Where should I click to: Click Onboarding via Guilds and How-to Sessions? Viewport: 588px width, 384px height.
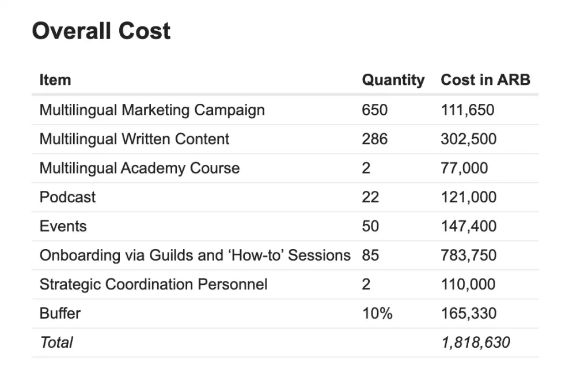click(195, 255)
